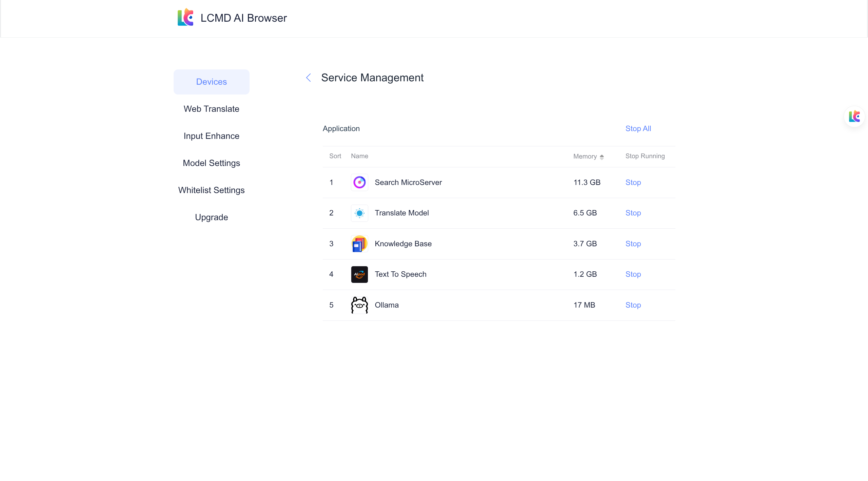Screen dimensions: 868x481
Task: Click the Ollama llama icon
Action: 359,305
